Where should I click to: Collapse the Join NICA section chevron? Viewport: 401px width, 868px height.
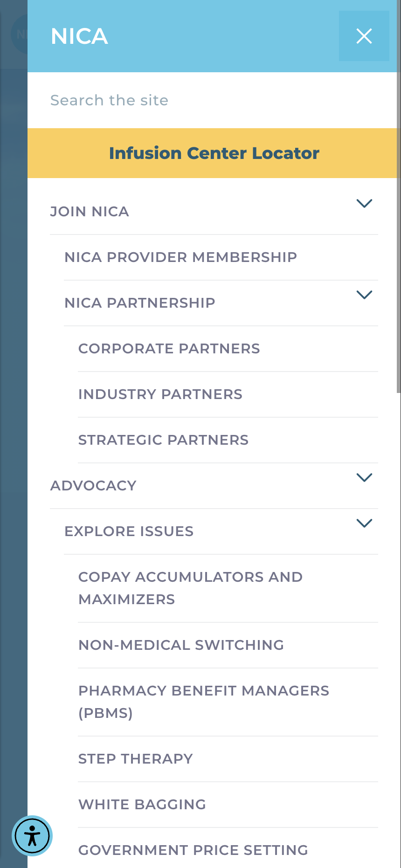(x=364, y=203)
